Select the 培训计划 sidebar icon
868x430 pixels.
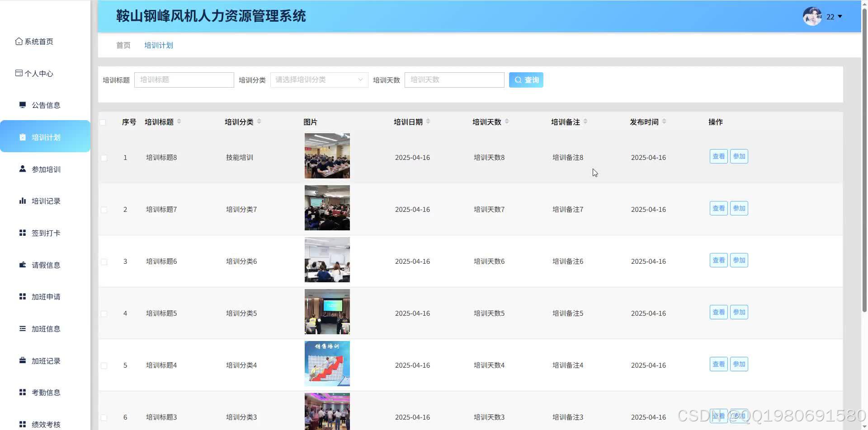coord(23,137)
